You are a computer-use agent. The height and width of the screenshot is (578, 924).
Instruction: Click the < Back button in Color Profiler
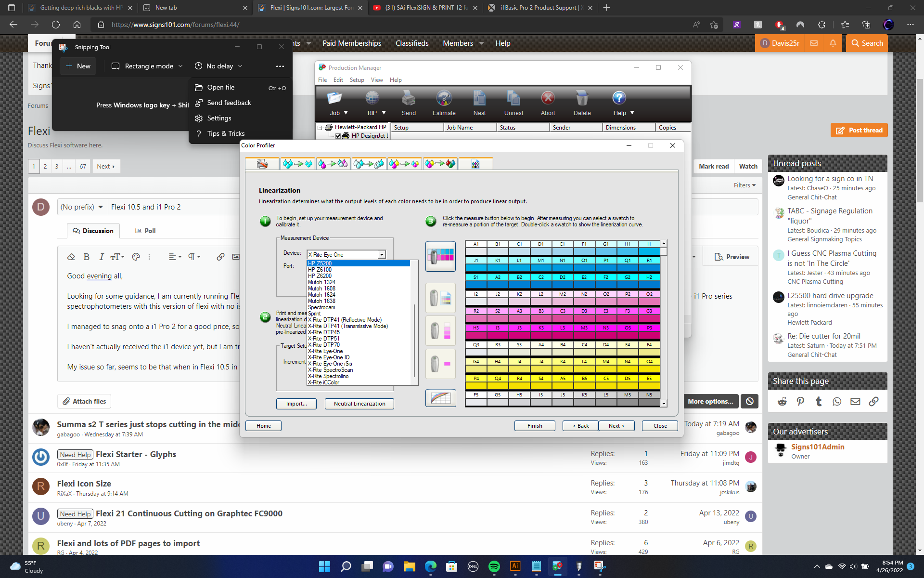pos(580,426)
